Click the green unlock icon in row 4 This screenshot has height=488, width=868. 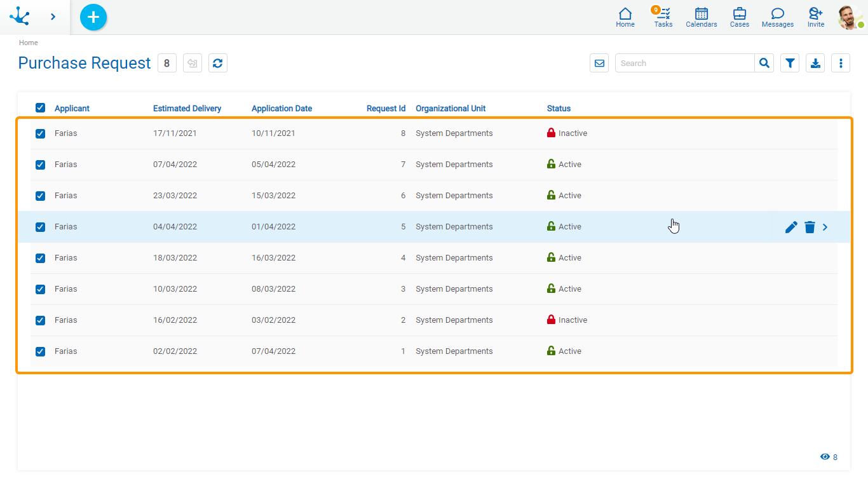pos(551,257)
